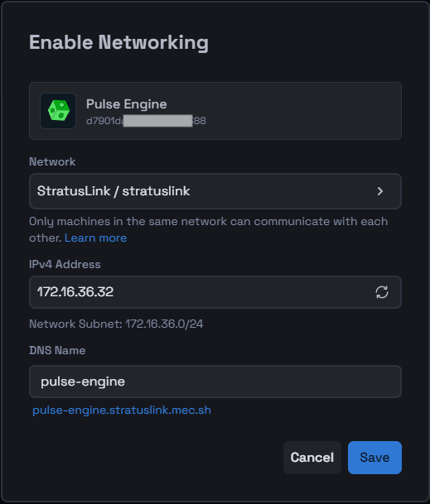430x504 pixels.
Task: Click the IPv4 Address label
Action: click(x=65, y=264)
